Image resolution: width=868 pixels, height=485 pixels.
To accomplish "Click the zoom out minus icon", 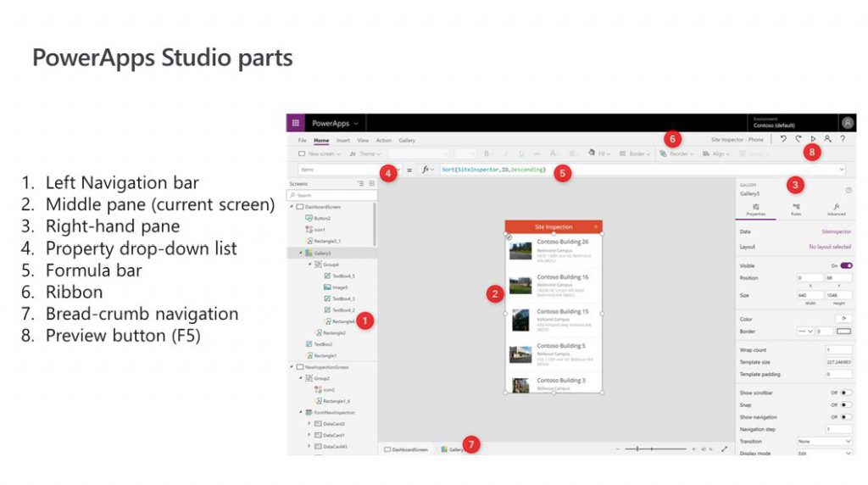I will [618, 449].
